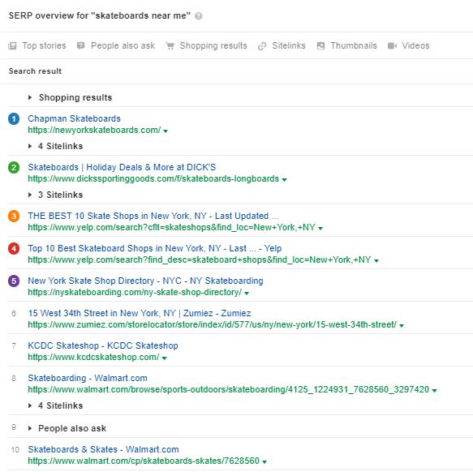473x476 pixels.
Task: Select the Videos feature filter
Action: tap(409, 46)
